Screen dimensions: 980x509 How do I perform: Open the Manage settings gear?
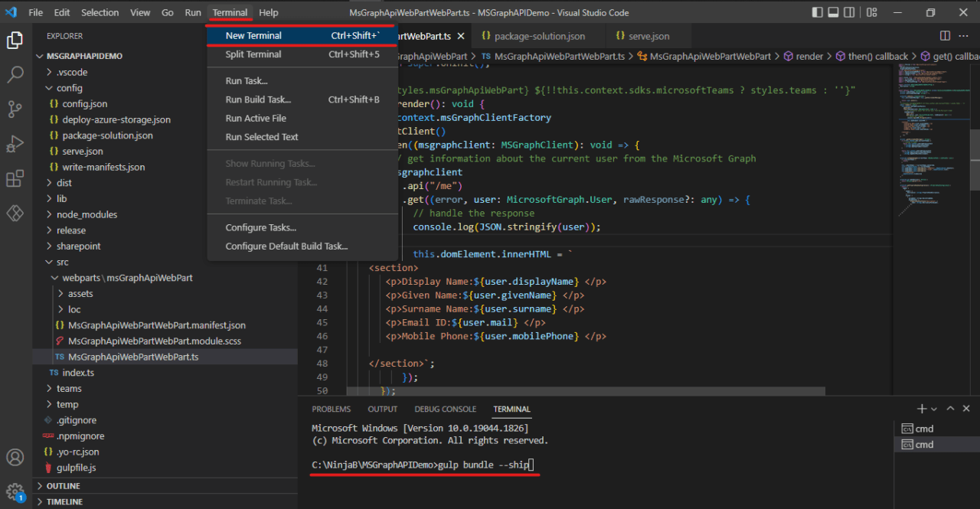point(15,491)
